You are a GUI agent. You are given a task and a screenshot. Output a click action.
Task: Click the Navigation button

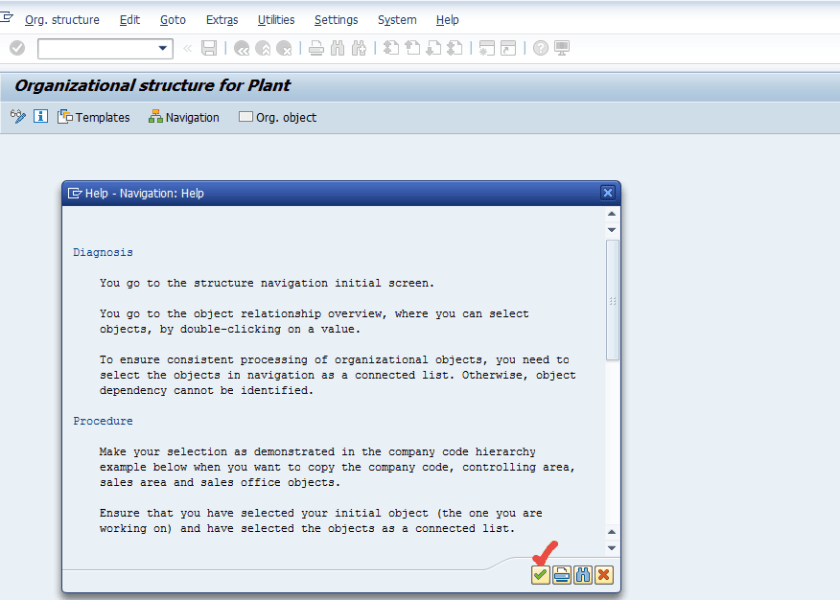[184, 117]
